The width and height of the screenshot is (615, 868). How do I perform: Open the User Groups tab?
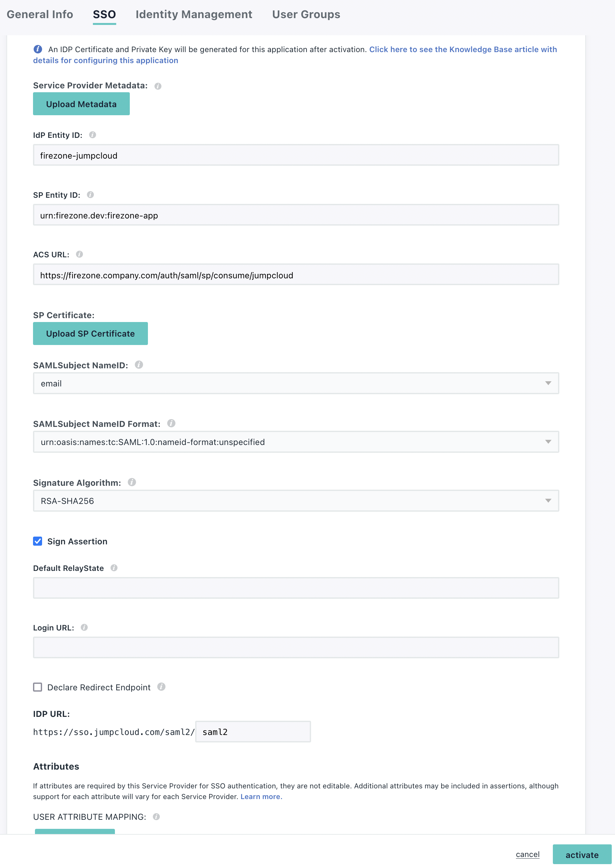[305, 14]
